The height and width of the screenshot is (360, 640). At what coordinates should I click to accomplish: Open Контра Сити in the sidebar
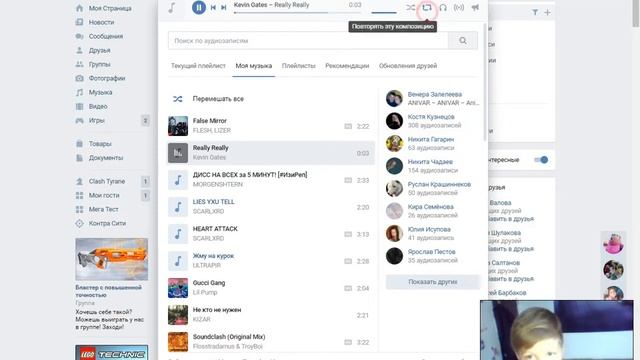[x=107, y=223]
